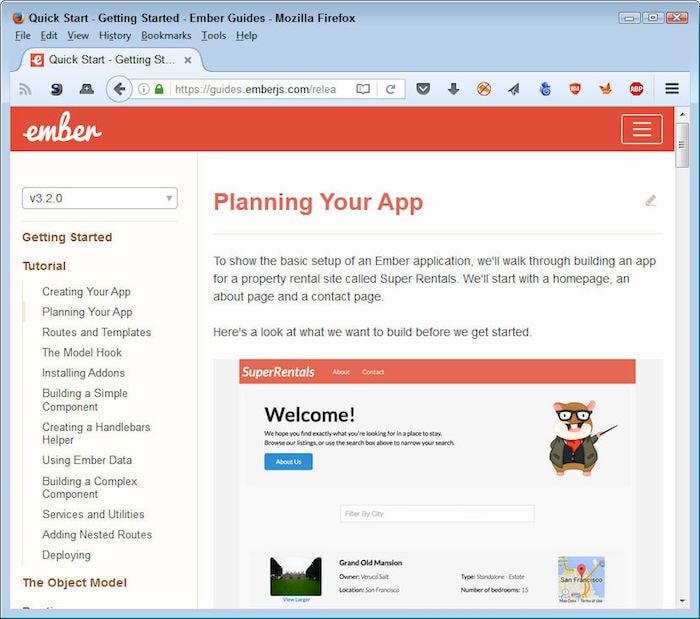
Task: Close the Quick Start tab
Action: pyautogui.click(x=188, y=60)
